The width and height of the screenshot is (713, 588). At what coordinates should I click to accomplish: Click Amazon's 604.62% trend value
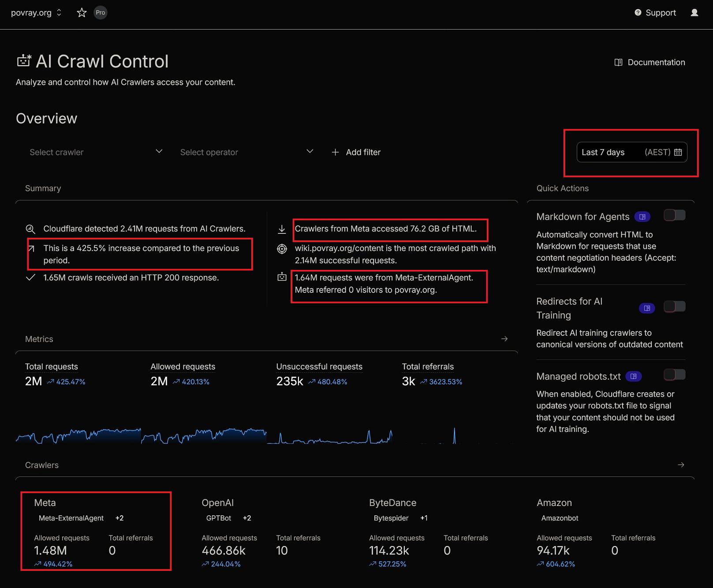[556, 564]
